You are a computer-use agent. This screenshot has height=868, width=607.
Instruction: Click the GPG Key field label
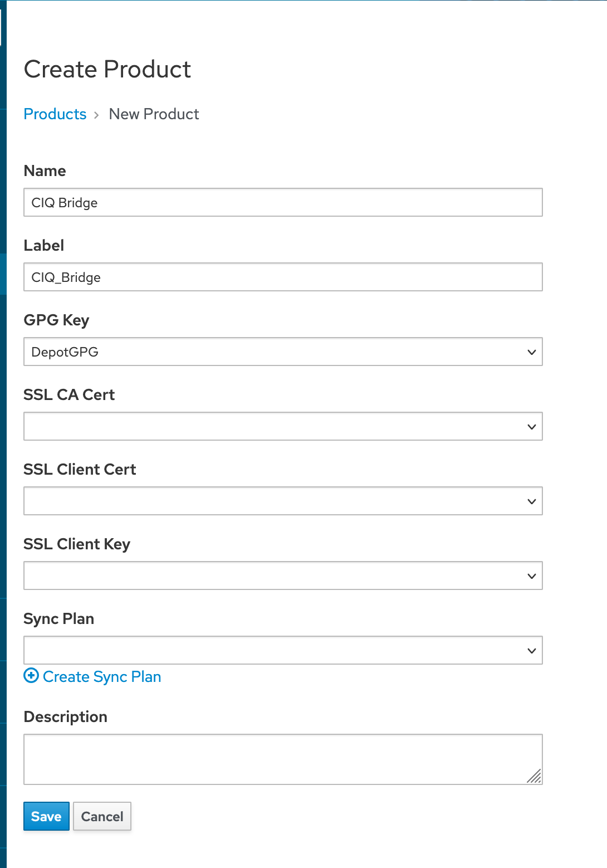56,320
